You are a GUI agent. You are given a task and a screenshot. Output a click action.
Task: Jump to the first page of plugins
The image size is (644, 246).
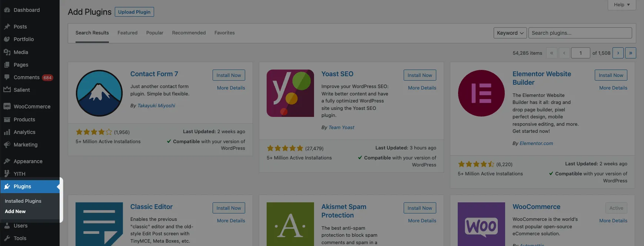[551, 53]
